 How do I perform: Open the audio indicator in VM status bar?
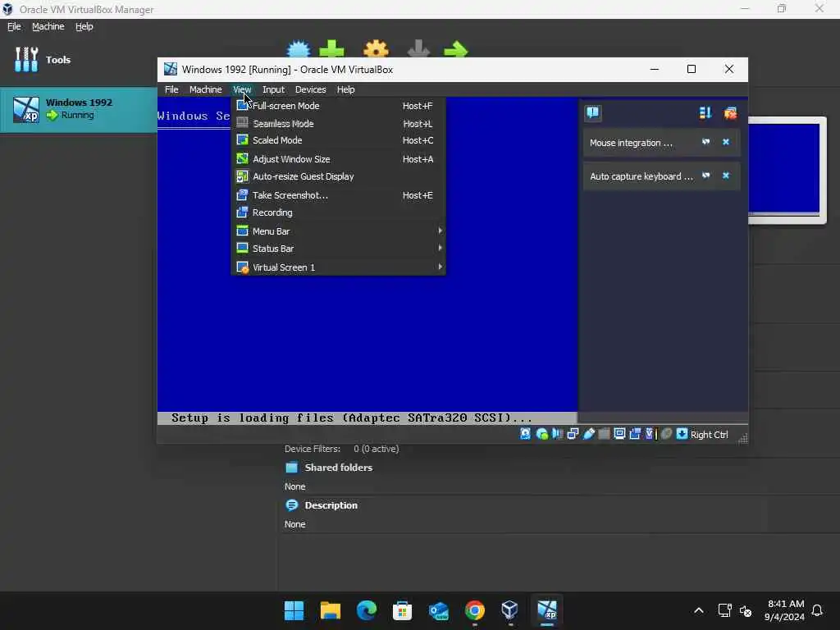(557, 434)
